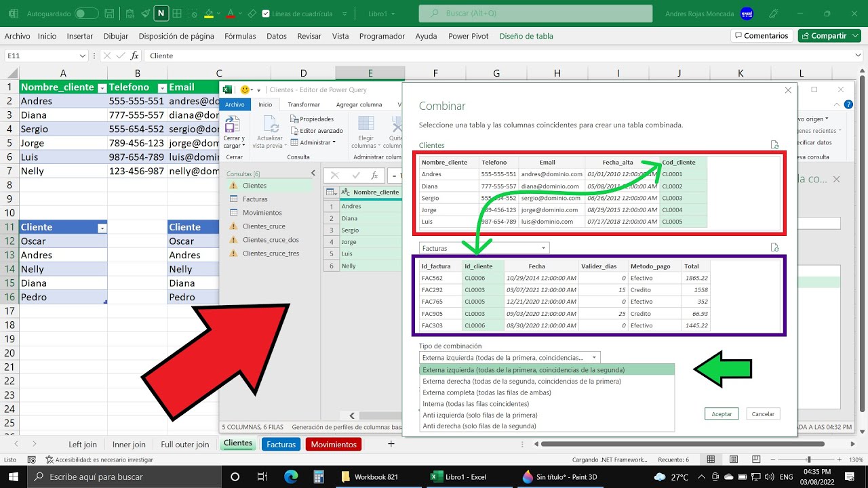Switch to the Left join sheet tab
Image resolution: width=868 pixels, height=488 pixels.
point(83,445)
